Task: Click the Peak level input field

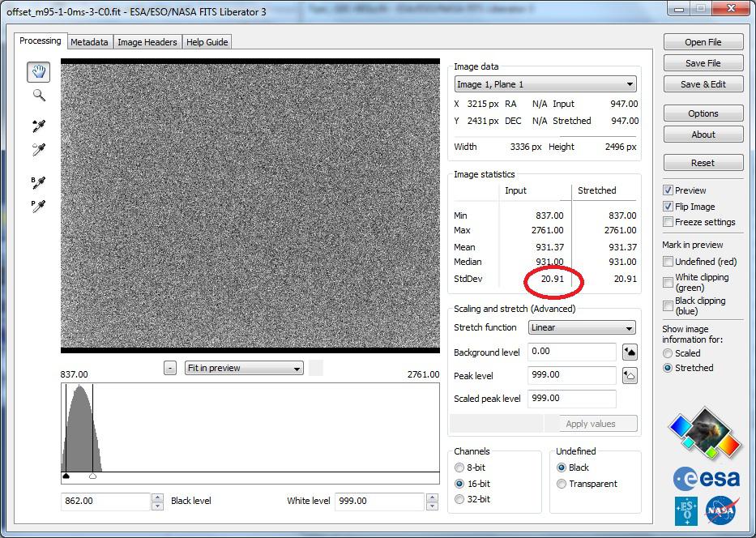Action: tap(572, 375)
